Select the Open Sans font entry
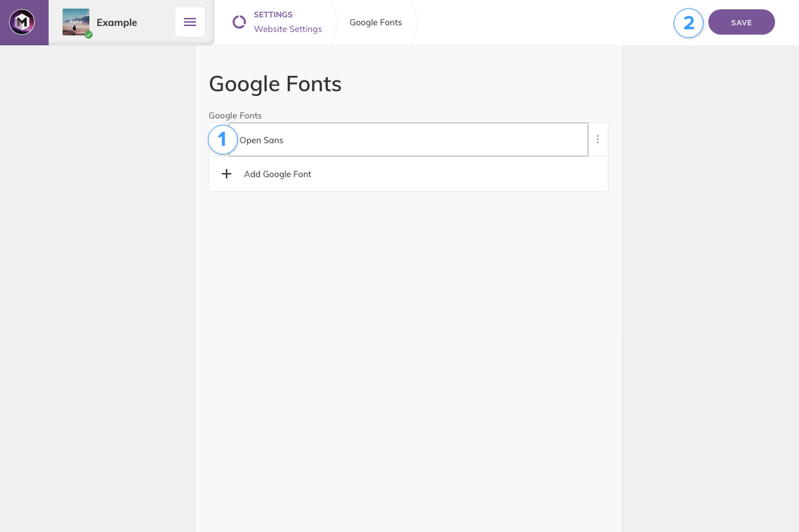This screenshot has height=532, width=799. click(x=261, y=140)
